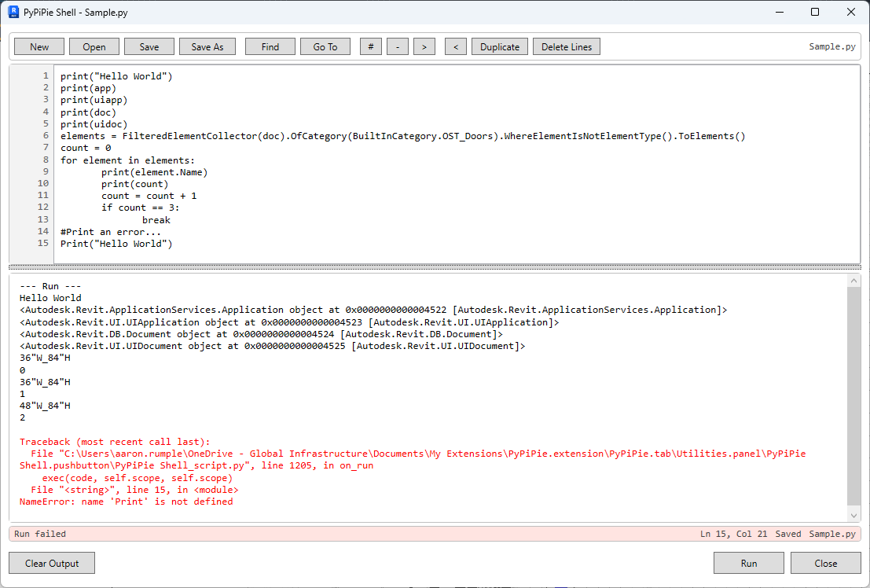Open the Find tool
The image size is (870, 588).
[270, 47]
